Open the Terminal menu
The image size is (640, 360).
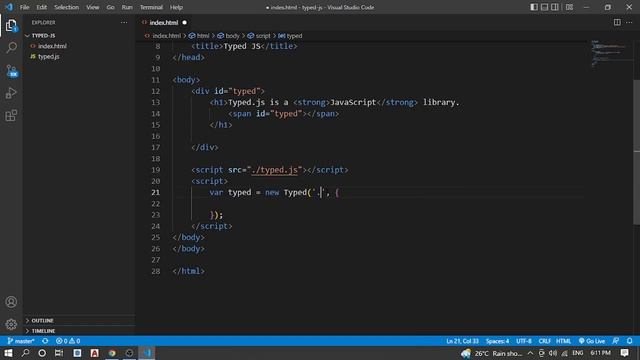(151, 7)
